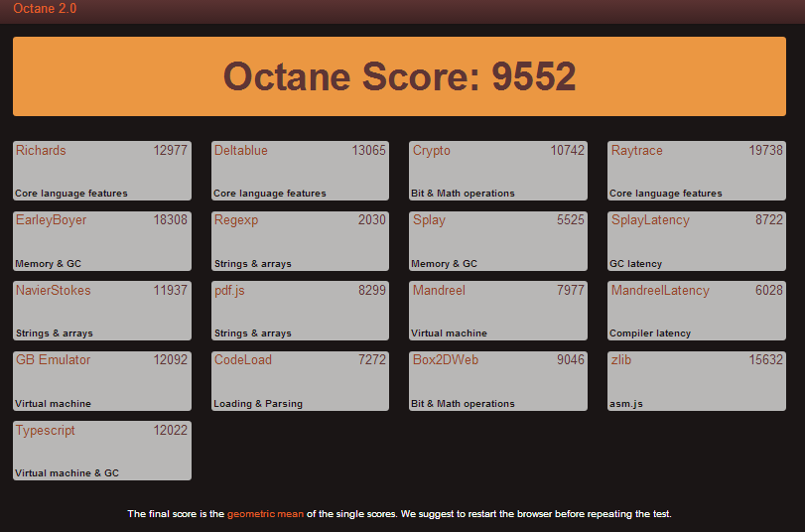Select the Deltablue score 13065
This screenshot has width=805, height=532.
click(x=368, y=151)
